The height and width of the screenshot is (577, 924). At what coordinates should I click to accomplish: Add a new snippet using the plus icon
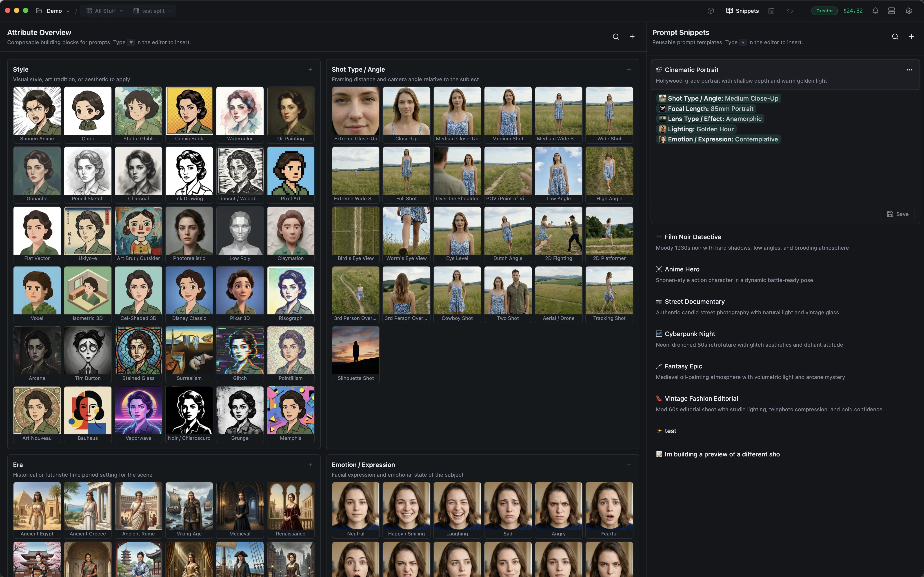click(912, 37)
